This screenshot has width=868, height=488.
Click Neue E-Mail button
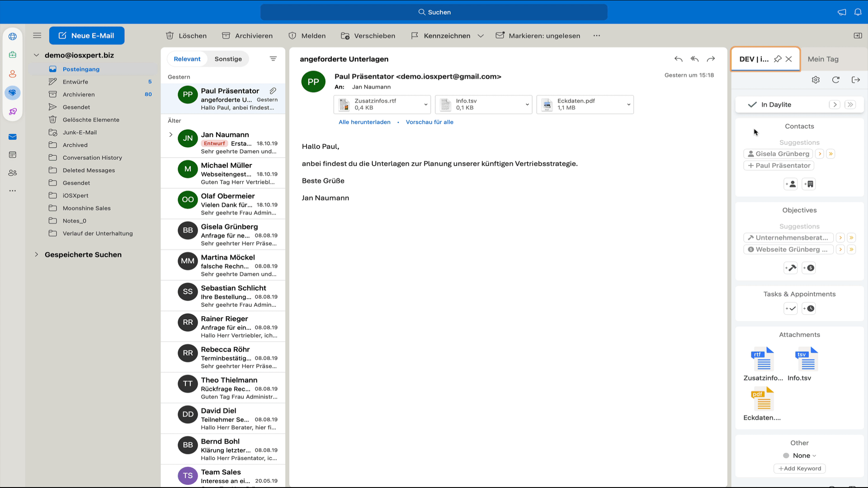pos(86,35)
